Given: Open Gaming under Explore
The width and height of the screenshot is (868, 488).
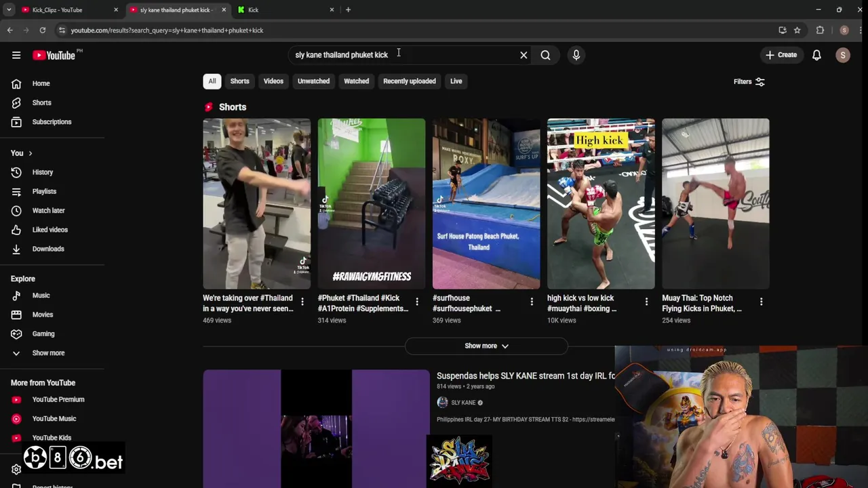Looking at the screenshot, I should [x=52, y=333].
